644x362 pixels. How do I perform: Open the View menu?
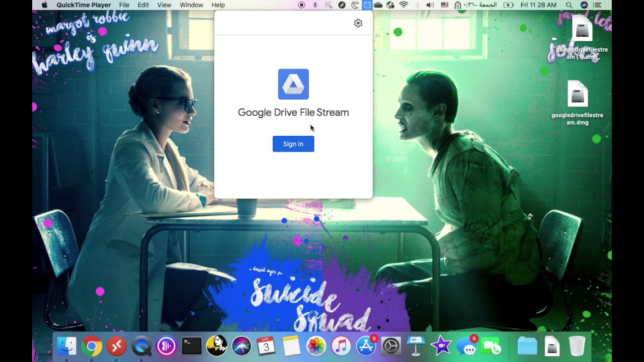pyautogui.click(x=165, y=5)
